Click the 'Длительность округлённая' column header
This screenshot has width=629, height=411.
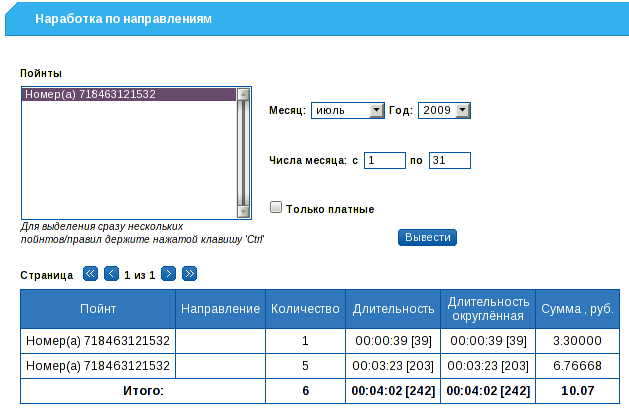(486, 309)
